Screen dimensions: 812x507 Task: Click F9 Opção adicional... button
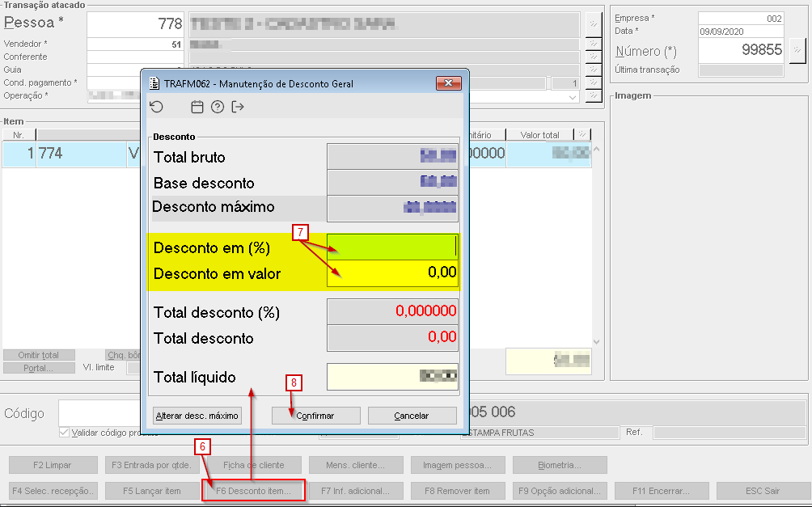click(560, 491)
